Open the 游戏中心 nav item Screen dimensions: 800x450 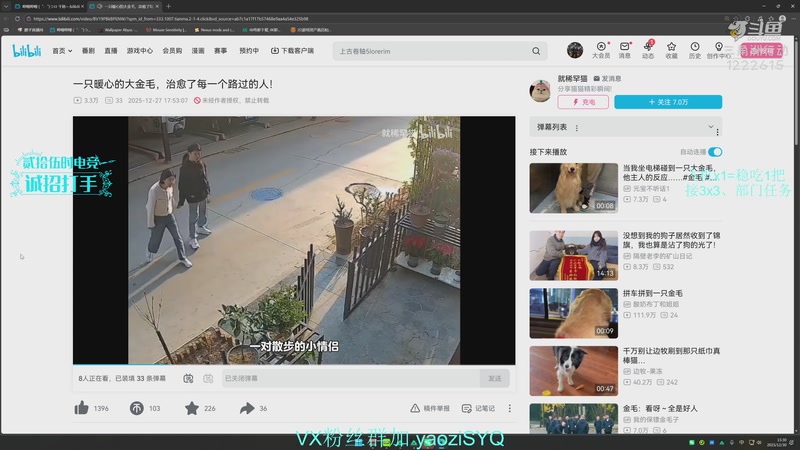coord(140,51)
